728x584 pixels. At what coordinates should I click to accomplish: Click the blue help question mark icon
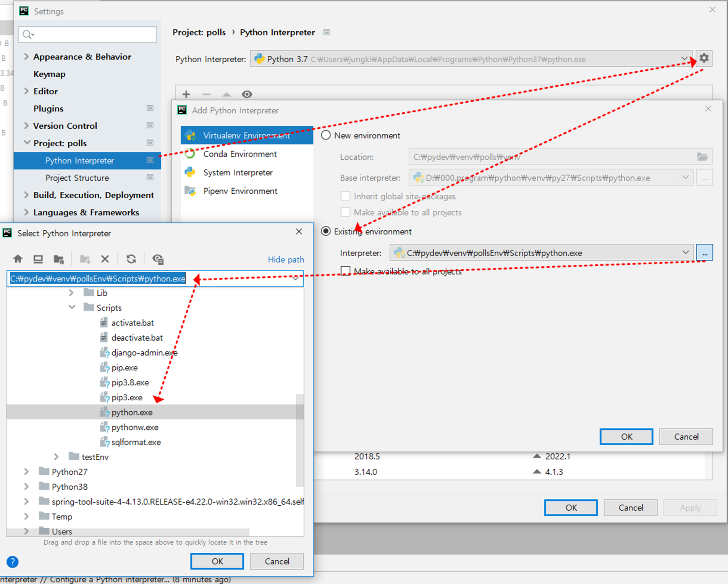tap(12, 562)
